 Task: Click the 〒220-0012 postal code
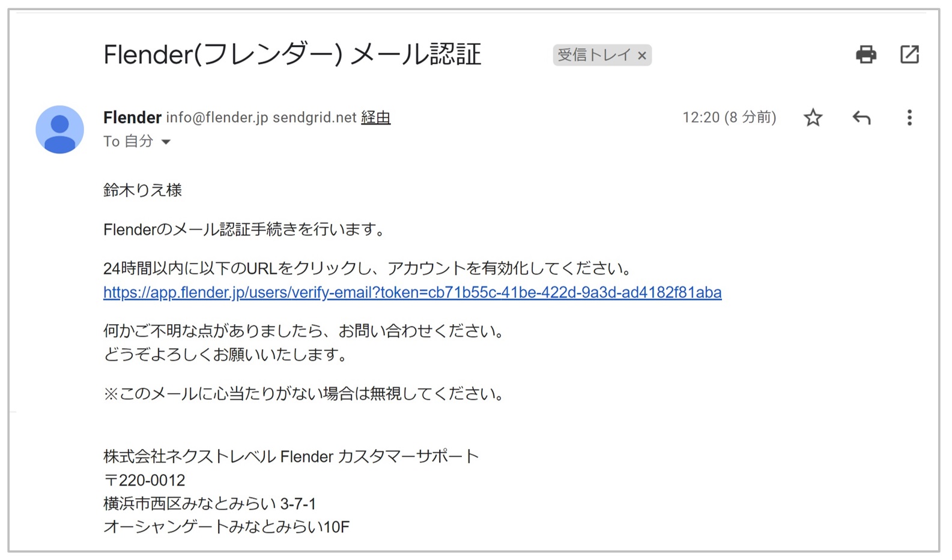click(144, 480)
